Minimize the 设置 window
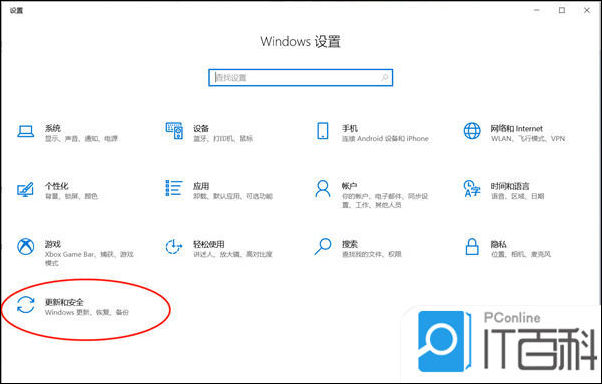Viewport: 602px width, 384px height. 537,10
